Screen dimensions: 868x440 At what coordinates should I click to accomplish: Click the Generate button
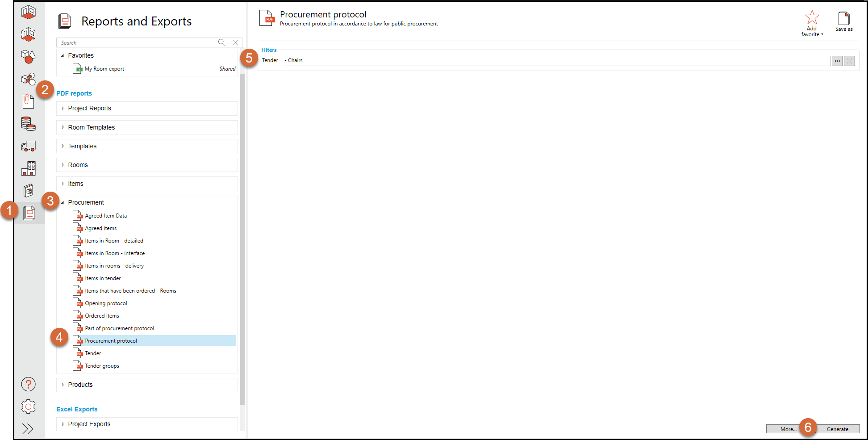coord(838,429)
